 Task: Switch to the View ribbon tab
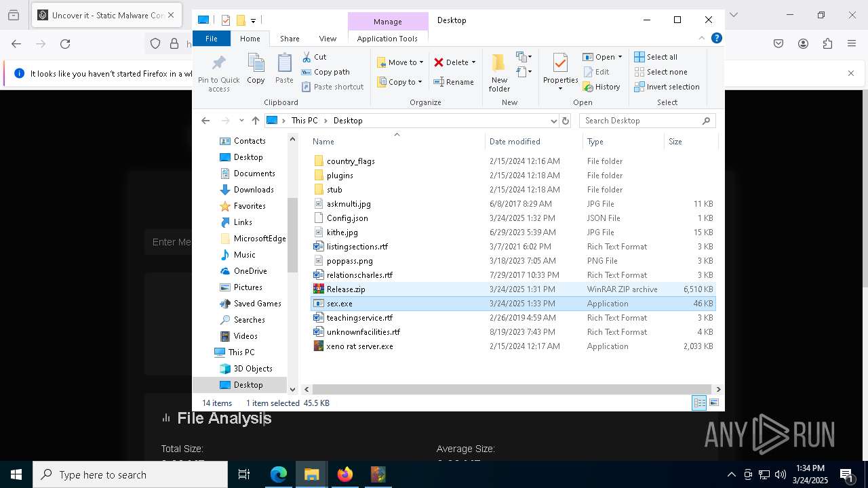pyautogui.click(x=328, y=39)
